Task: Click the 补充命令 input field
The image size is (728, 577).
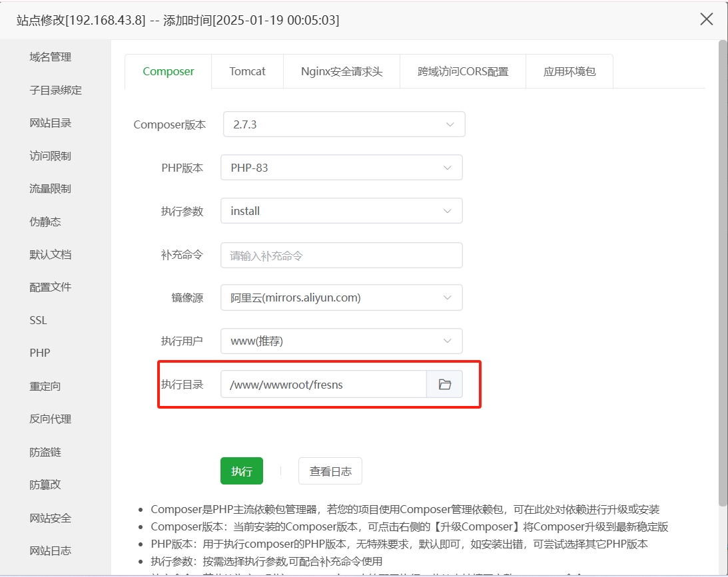Action: tap(341, 255)
